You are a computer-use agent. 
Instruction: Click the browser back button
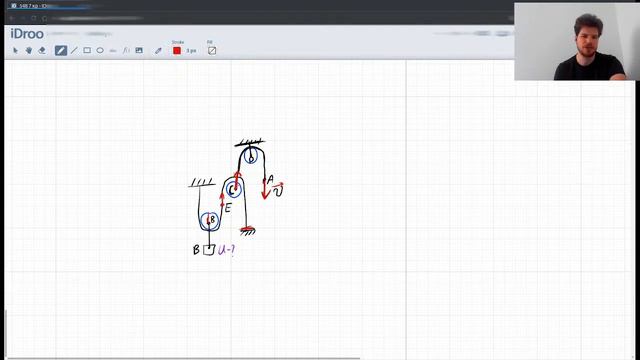click(12, 18)
